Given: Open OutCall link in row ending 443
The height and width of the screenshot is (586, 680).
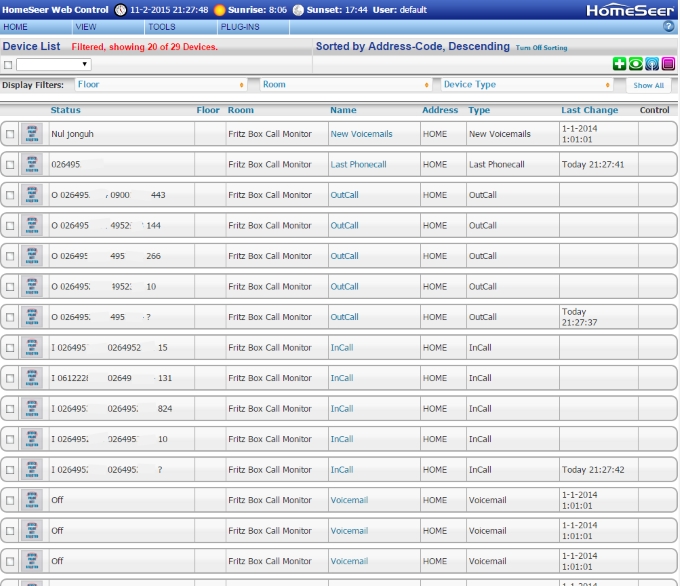Looking at the screenshot, I should coord(344,195).
